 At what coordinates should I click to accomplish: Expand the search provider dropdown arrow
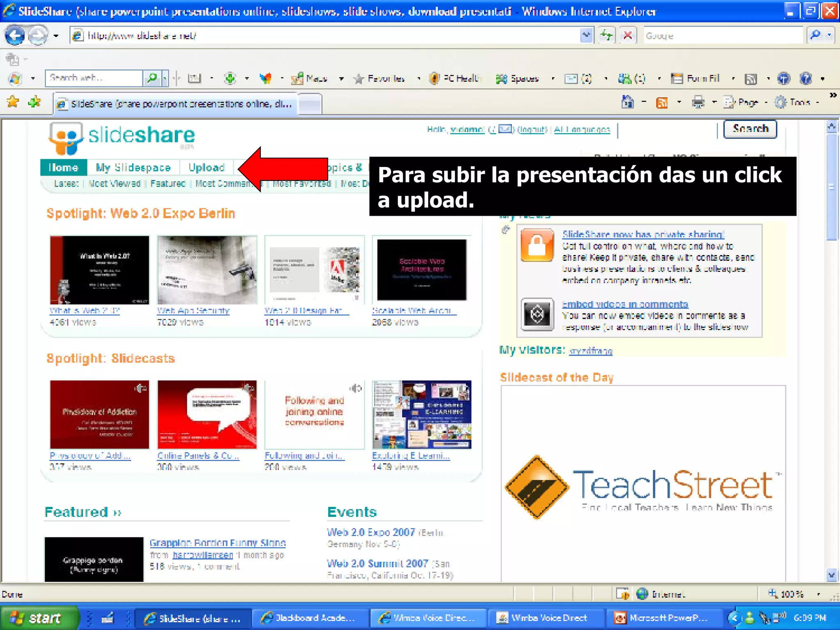(x=829, y=35)
